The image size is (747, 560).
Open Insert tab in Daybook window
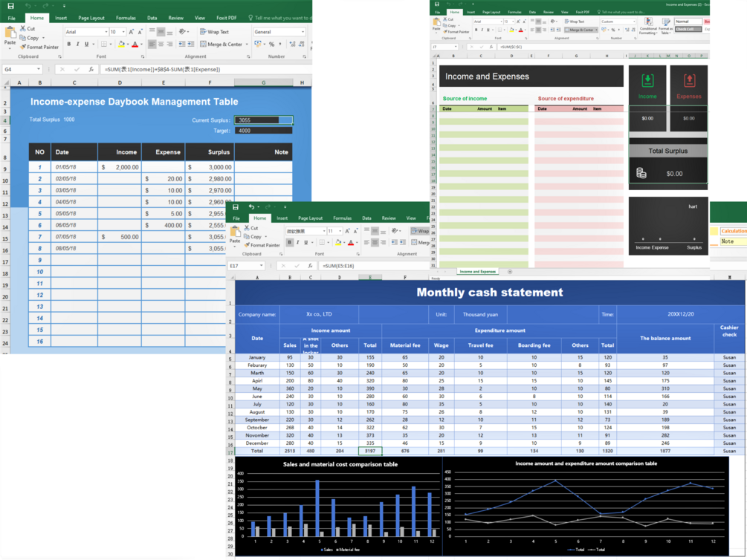[x=61, y=18]
